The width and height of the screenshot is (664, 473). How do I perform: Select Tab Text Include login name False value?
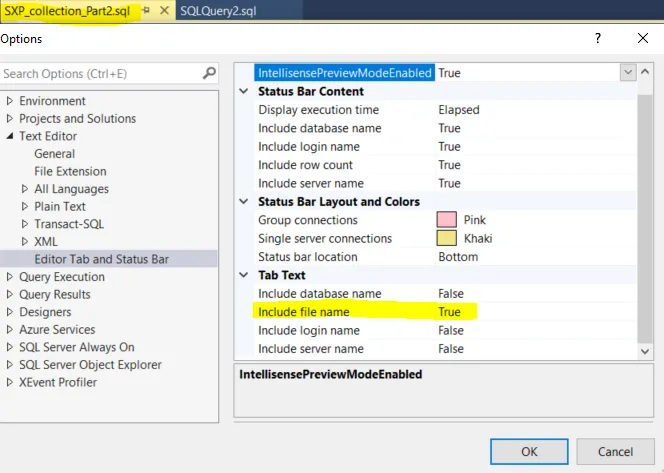pyautogui.click(x=451, y=330)
